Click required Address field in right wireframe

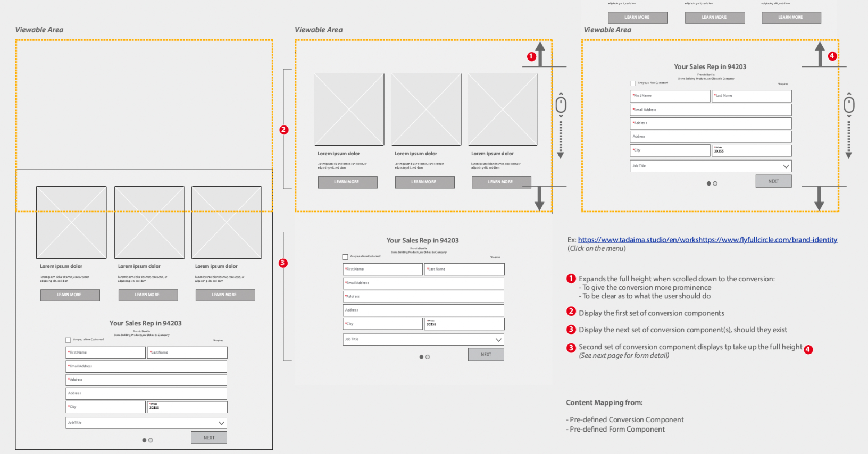click(711, 123)
